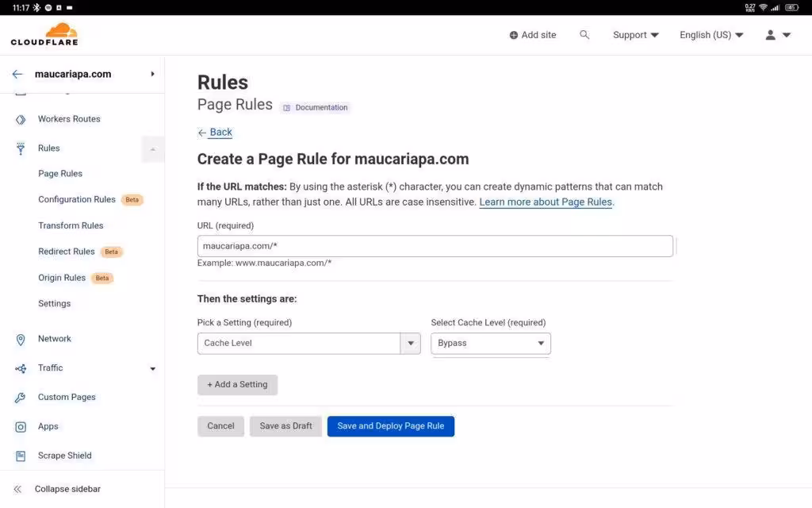
Task: Click the Add site plus icon
Action: 513,35
